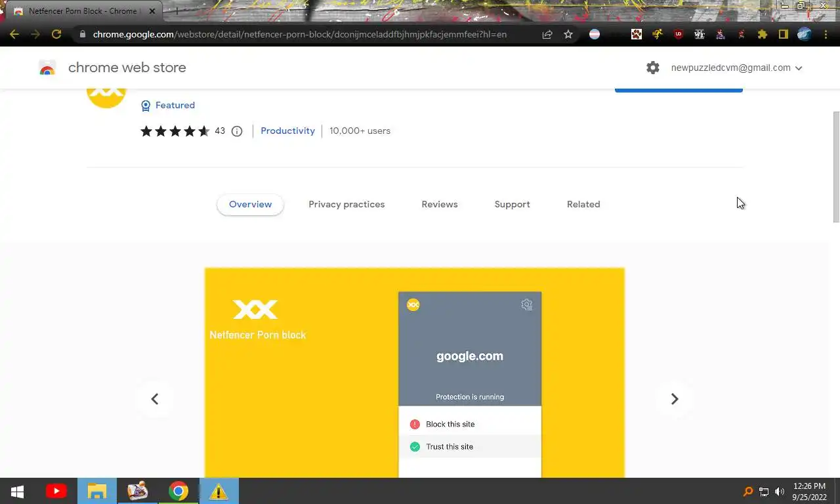Click the chrome web store title

pos(127,68)
